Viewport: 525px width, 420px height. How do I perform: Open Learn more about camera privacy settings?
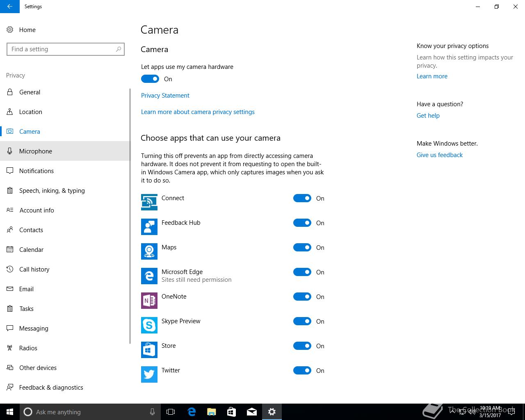(198, 112)
